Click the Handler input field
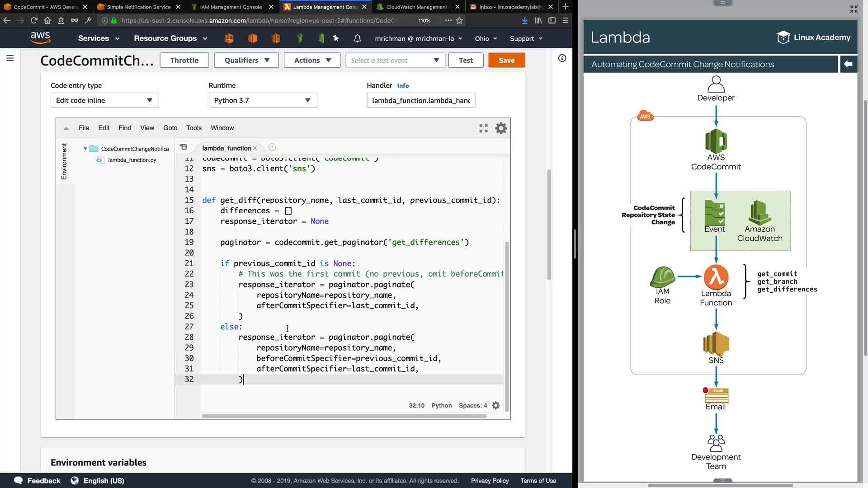868x488 pixels. (420, 100)
